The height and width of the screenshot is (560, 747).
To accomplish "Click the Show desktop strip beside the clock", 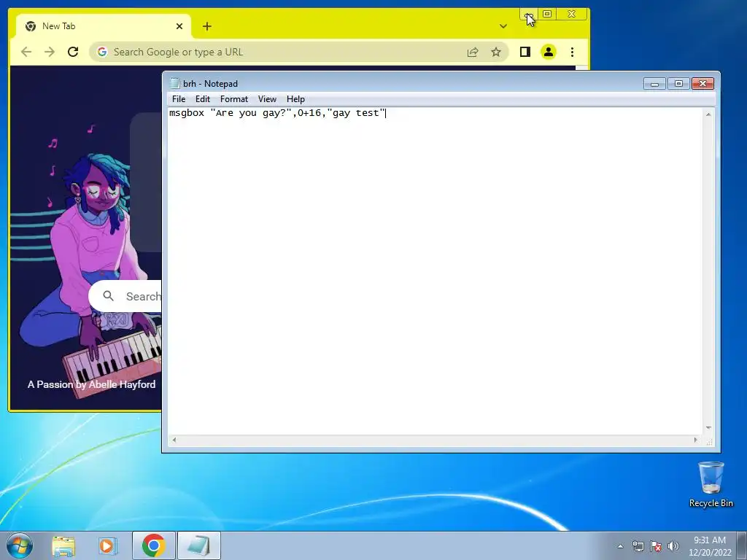I will tap(743, 545).
